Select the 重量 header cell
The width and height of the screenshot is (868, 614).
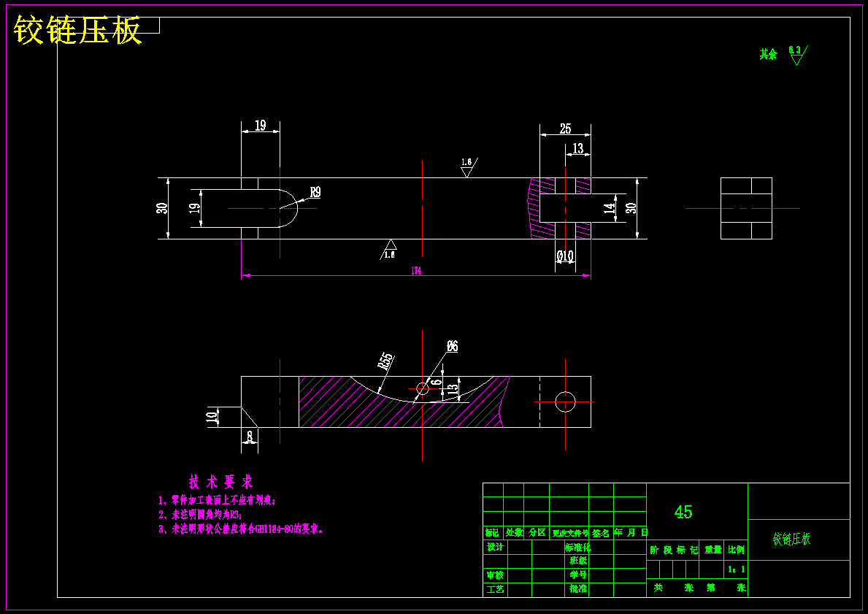[x=713, y=550]
